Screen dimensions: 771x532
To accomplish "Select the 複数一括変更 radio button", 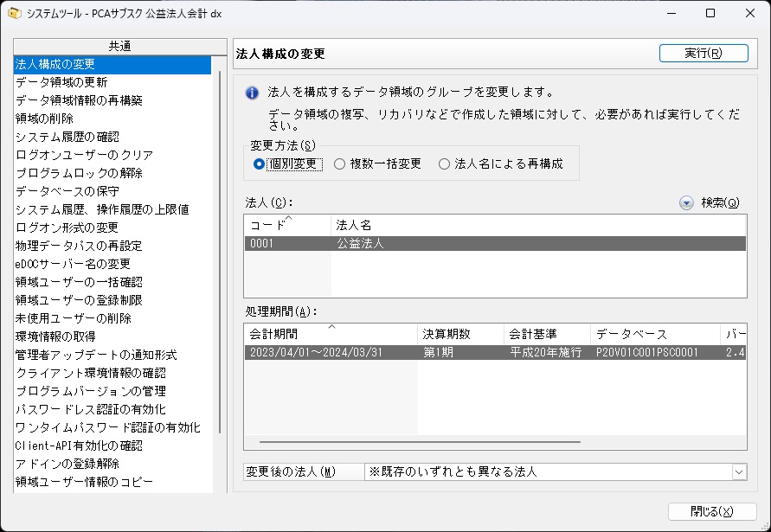I will 340,163.
